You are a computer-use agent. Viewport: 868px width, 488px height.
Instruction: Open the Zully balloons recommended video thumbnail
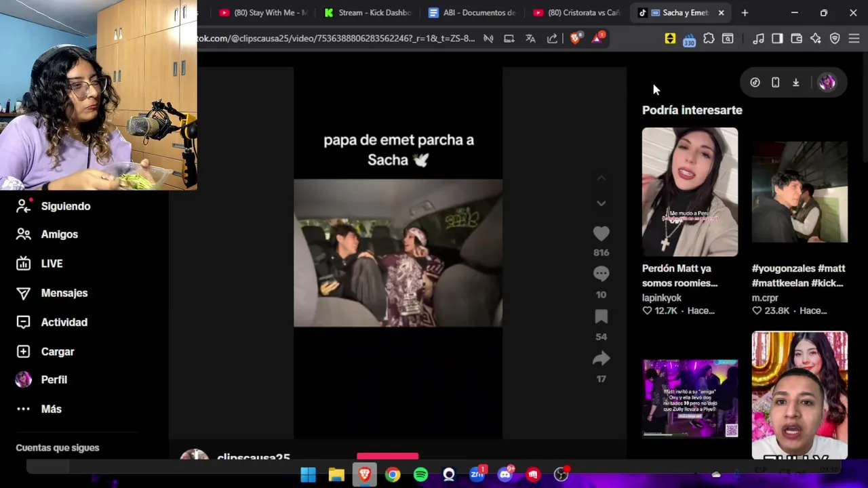800,395
